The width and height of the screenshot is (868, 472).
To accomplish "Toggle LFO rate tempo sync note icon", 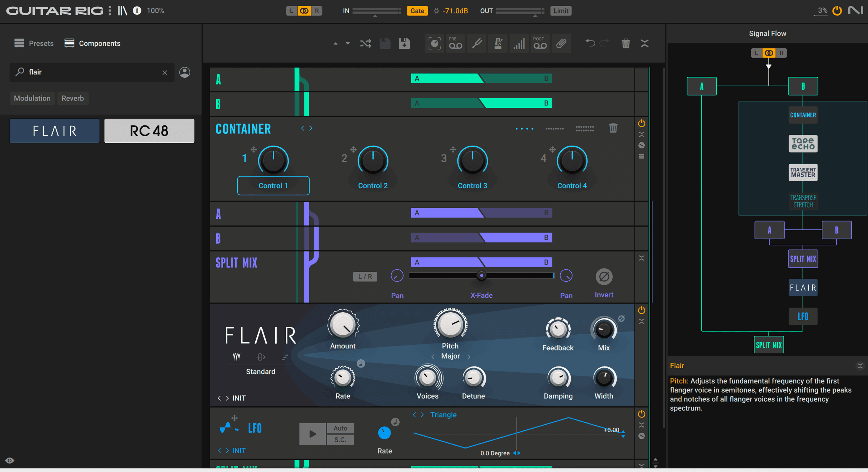I will [x=395, y=422].
